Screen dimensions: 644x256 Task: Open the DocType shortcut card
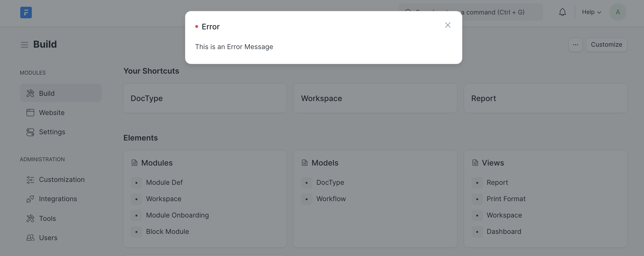point(204,98)
